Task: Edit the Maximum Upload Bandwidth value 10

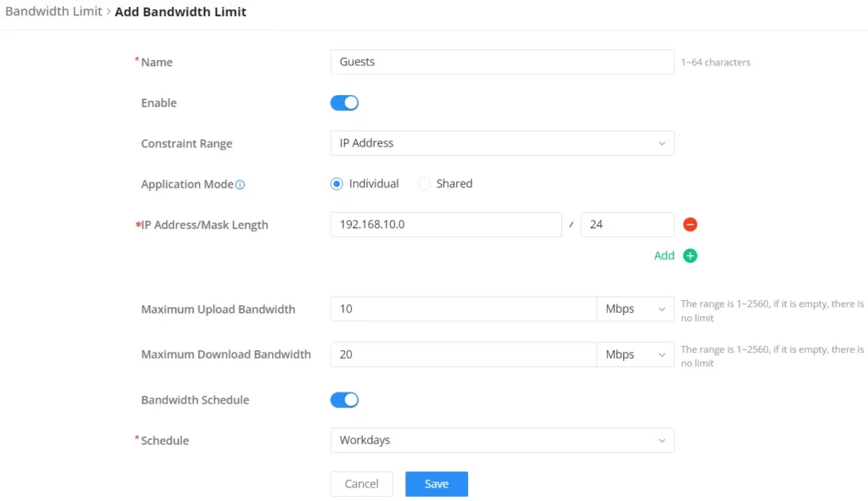Action: pos(464,309)
